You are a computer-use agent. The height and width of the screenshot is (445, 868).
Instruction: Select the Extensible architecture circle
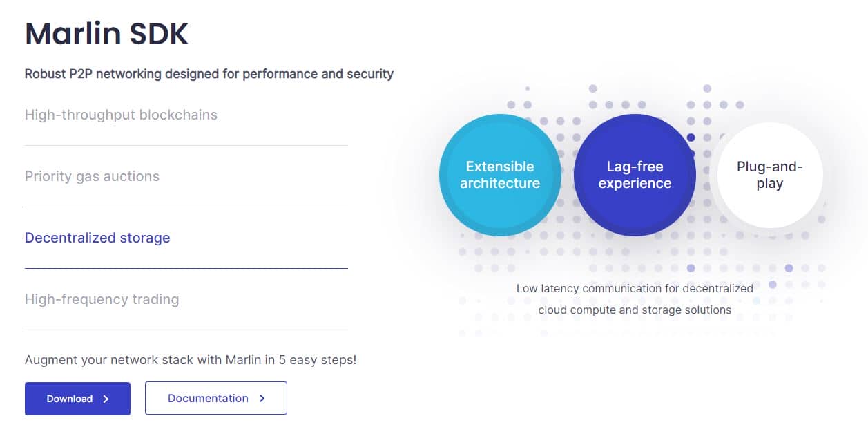point(500,175)
